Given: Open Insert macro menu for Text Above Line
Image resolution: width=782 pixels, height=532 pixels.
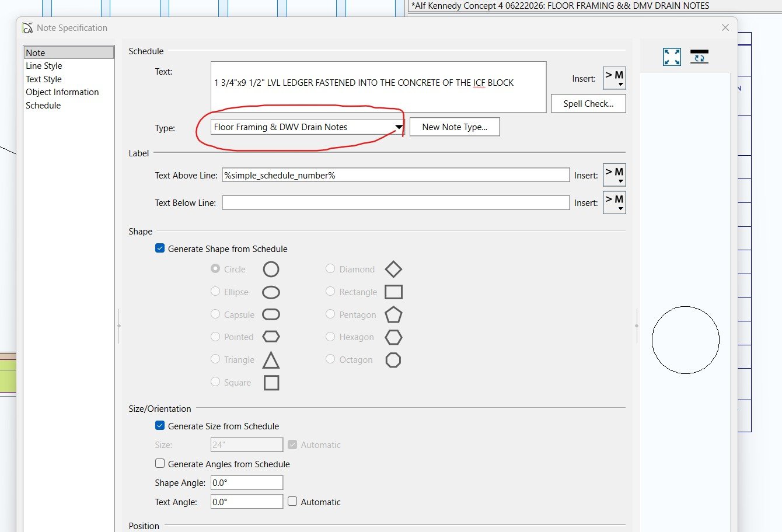Looking at the screenshot, I should point(614,175).
